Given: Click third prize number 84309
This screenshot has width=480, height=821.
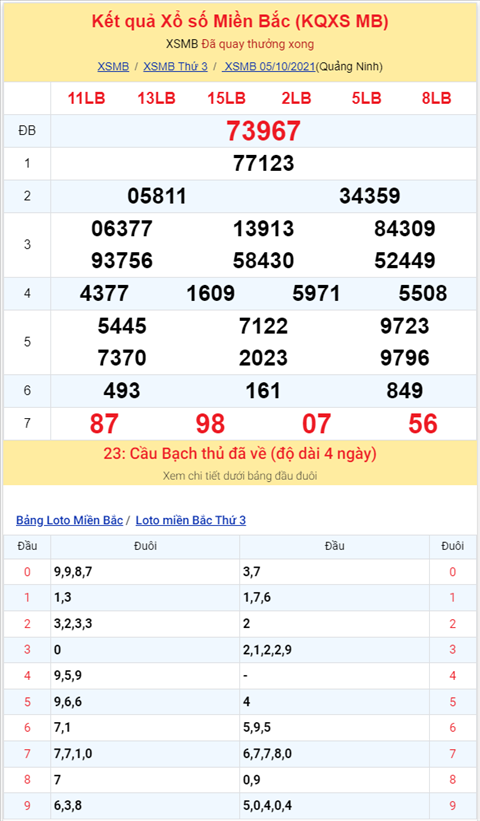Looking at the screenshot, I should 405,229.
